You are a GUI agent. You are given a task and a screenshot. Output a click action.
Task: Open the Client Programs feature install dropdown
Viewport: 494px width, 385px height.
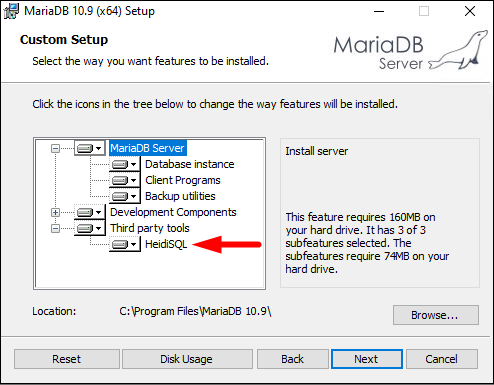(x=124, y=180)
